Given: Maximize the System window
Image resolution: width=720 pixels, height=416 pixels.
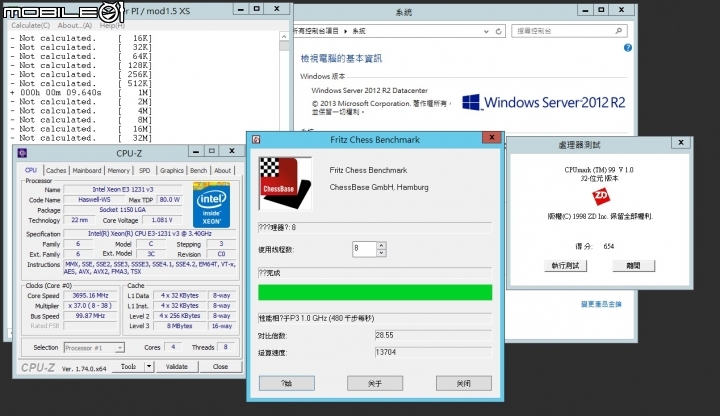Looking at the screenshot, I should pos(602,9).
